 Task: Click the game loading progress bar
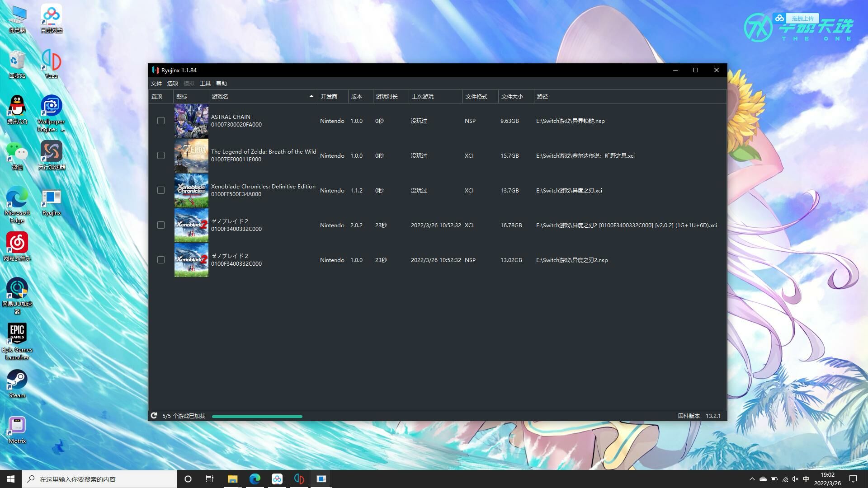pyautogui.click(x=257, y=416)
